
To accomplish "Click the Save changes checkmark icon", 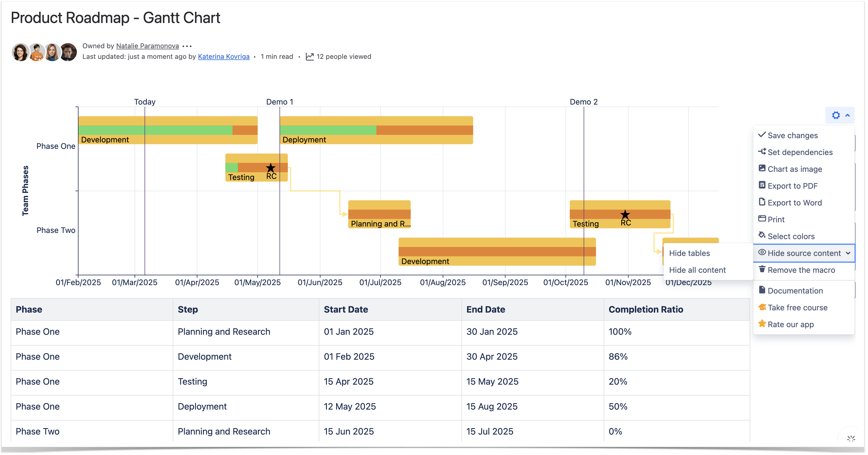I will [762, 135].
